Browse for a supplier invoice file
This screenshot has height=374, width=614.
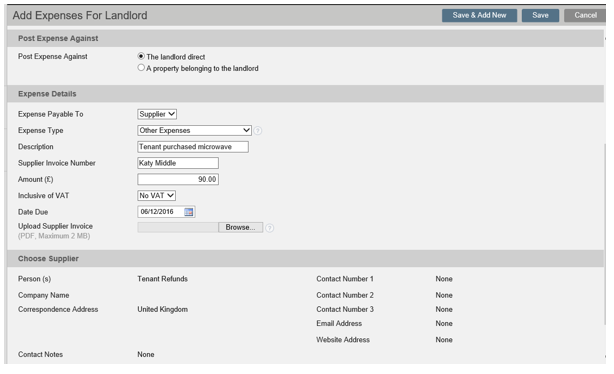[240, 228]
